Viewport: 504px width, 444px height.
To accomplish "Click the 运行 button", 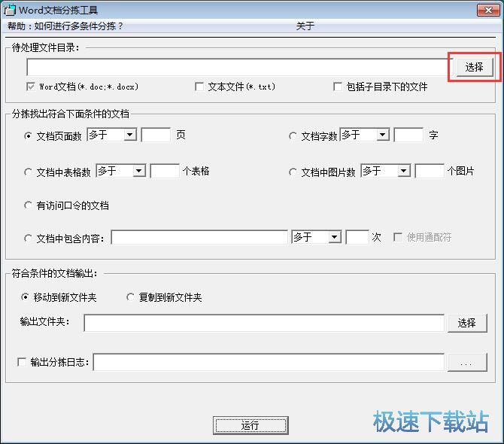I will pos(250,425).
